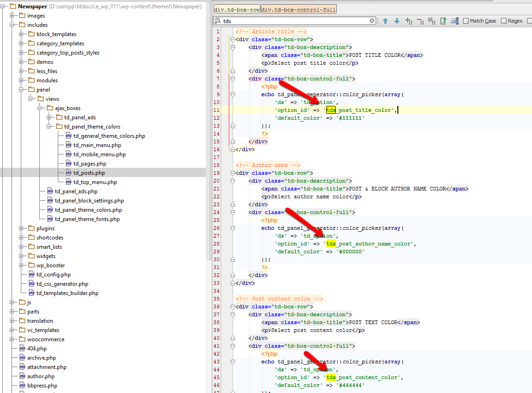Add selection for next occurrence icon
Screen dimensions: 532x393
click(x=408, y=21)
